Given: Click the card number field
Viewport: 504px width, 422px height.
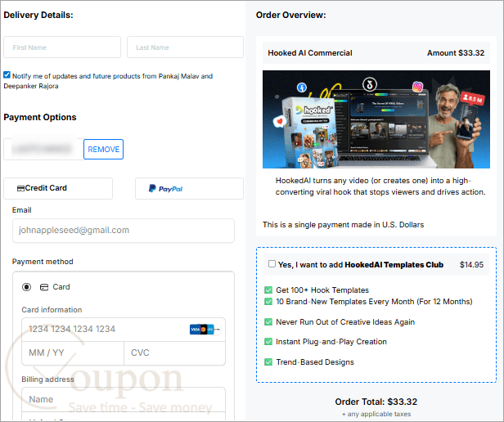Looking at the screenshot, I should 124,329.
